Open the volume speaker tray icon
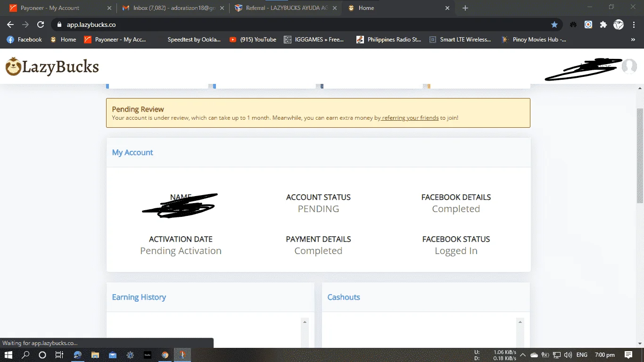 (568, 355)
